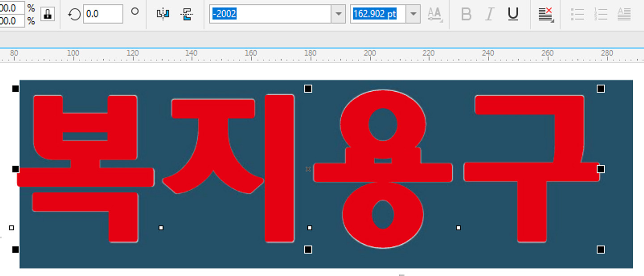Open the text alignment options
Image resolution: width=644 pixels, height=276 pixels.
click(546, 14)
